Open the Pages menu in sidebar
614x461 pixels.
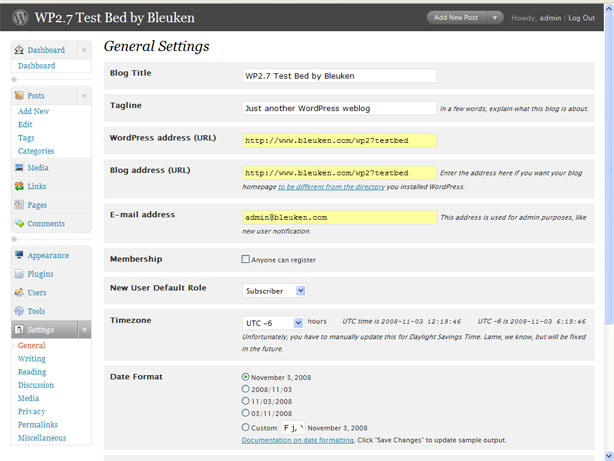click(37, 205)
